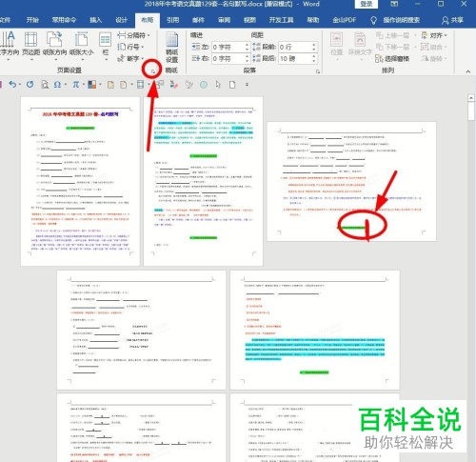This screenshot has height=462, width=476.
Task: Open the 纸张大小 paper size menu
Action: coord(81,45)
